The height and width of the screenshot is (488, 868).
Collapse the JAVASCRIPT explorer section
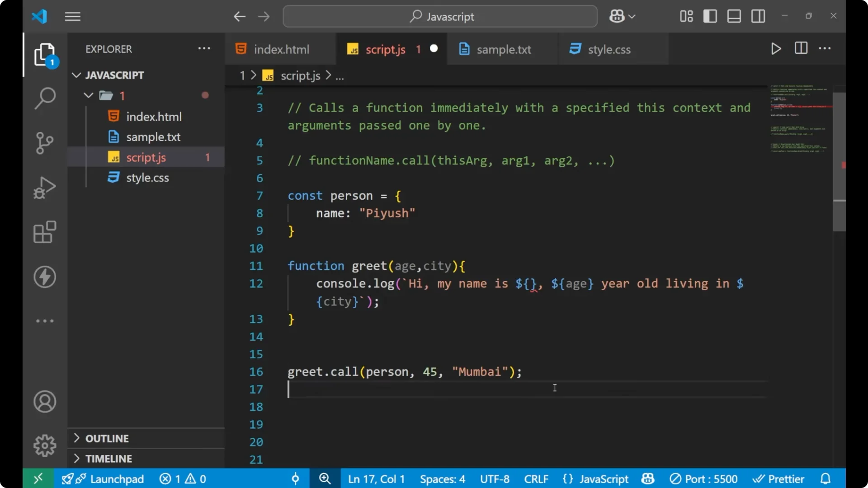pos(75,75)
